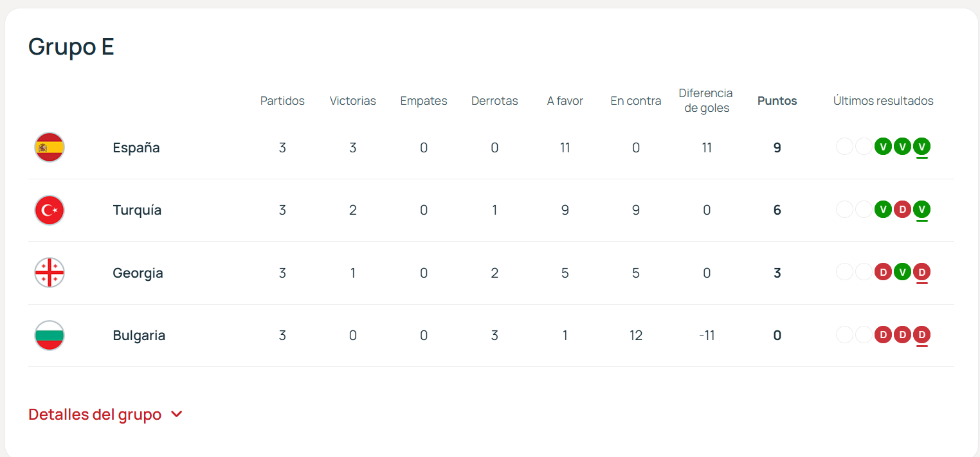Click Bulgaria's latest underlined defeat badge

(x=921, y=335)
